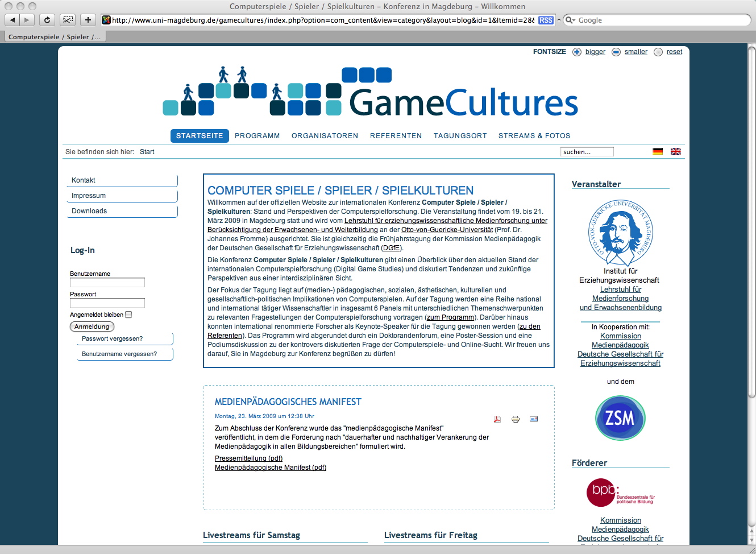Open the Google search engine dropdown arrow
756x554 pixels.
point(570,20)
